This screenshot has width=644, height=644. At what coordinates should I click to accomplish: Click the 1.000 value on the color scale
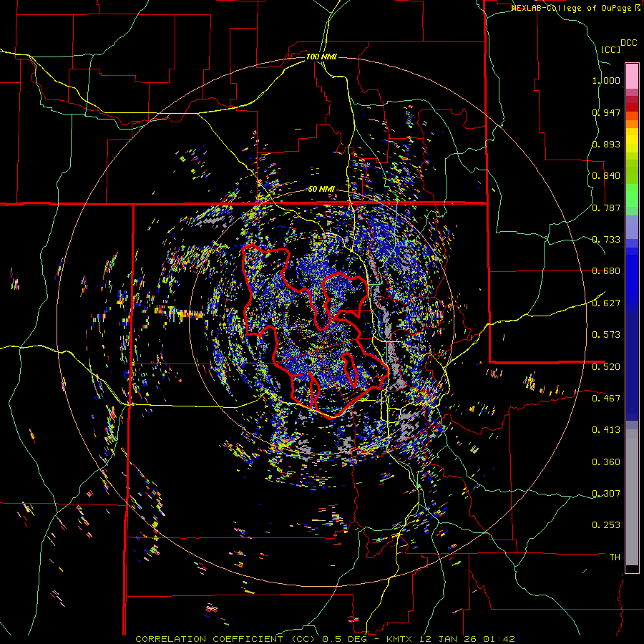(x=606, y=80)
